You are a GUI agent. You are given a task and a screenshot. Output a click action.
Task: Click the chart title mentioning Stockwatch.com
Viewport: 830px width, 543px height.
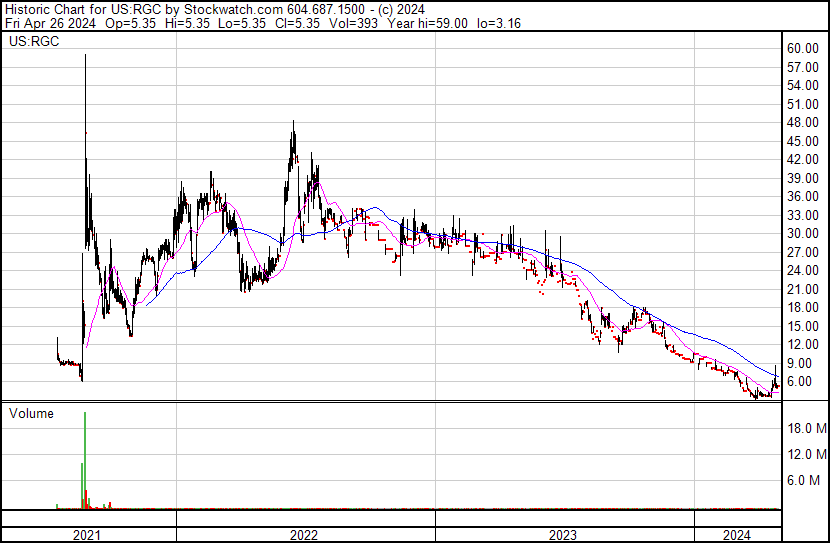point(215,10)
